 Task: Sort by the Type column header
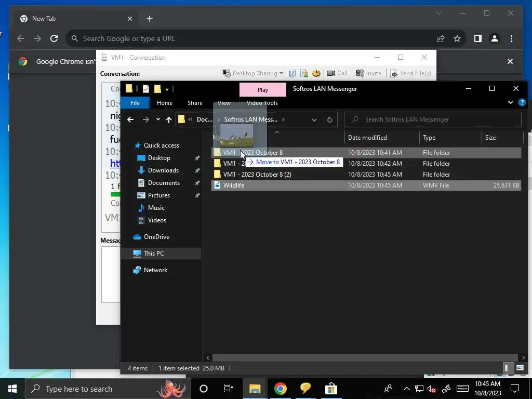[x=429, y=138]
